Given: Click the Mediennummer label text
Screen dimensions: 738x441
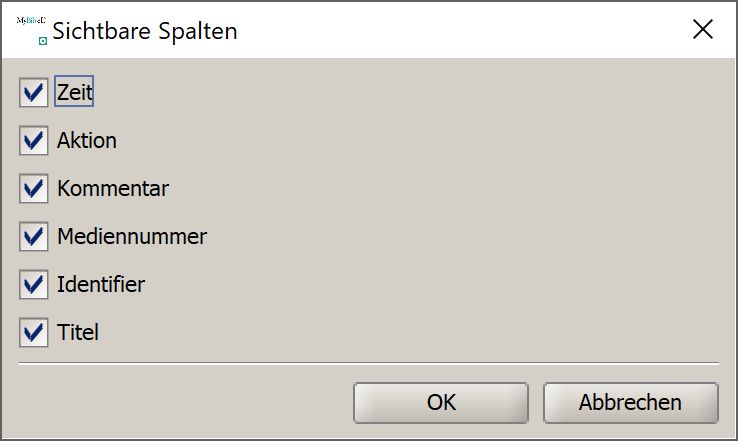Looking at the screenshot, I should click(x=132, y=236).
